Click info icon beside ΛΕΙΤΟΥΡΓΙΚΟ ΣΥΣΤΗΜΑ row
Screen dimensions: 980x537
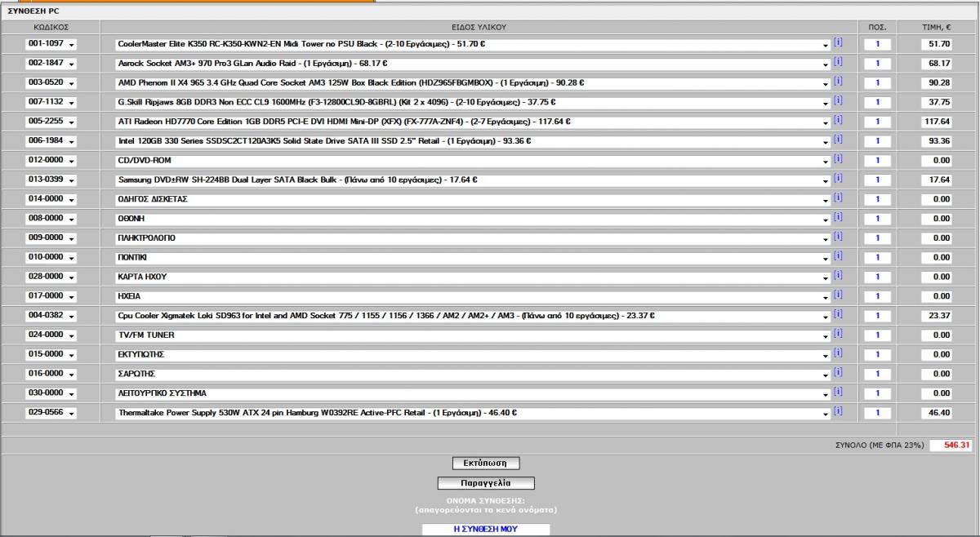838,393
